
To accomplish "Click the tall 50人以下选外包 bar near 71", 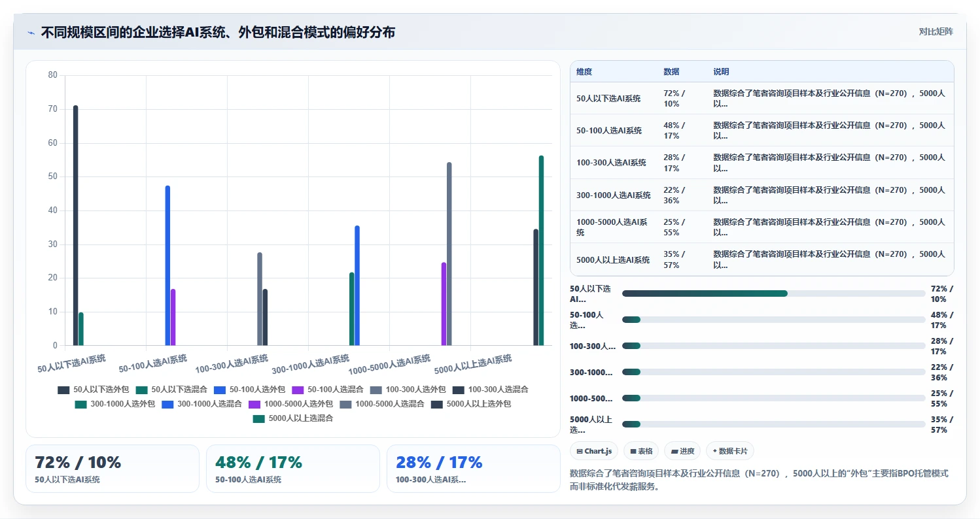I will pyautogui.click(x=76, y=226).
